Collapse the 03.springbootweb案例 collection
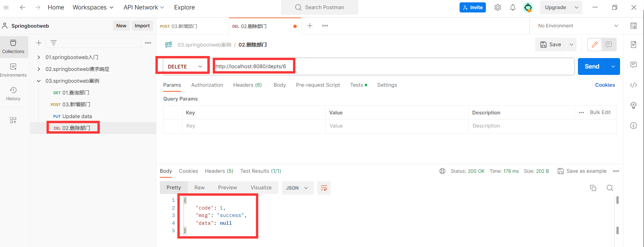The image size is (644, 247). (39, 81)
